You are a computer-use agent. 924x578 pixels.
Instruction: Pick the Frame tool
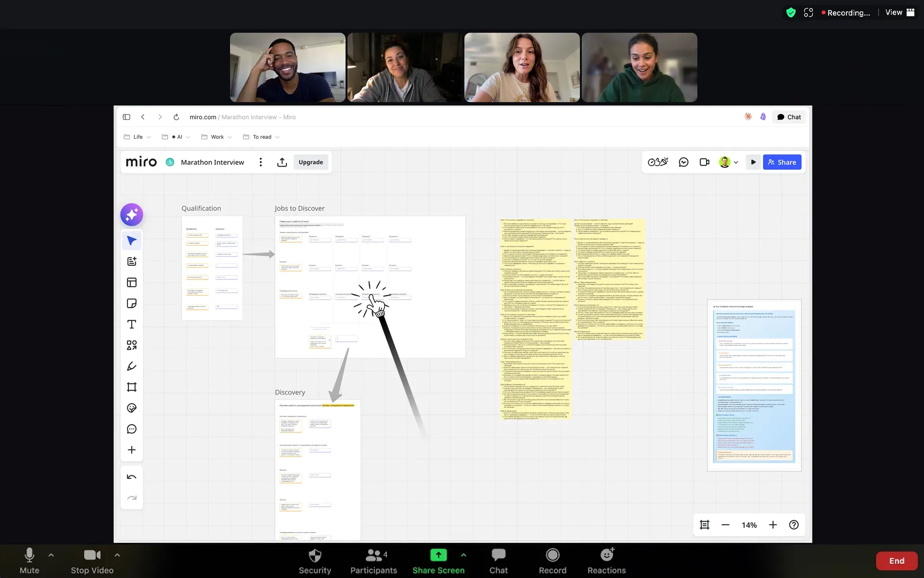click(x=131, y=387)
